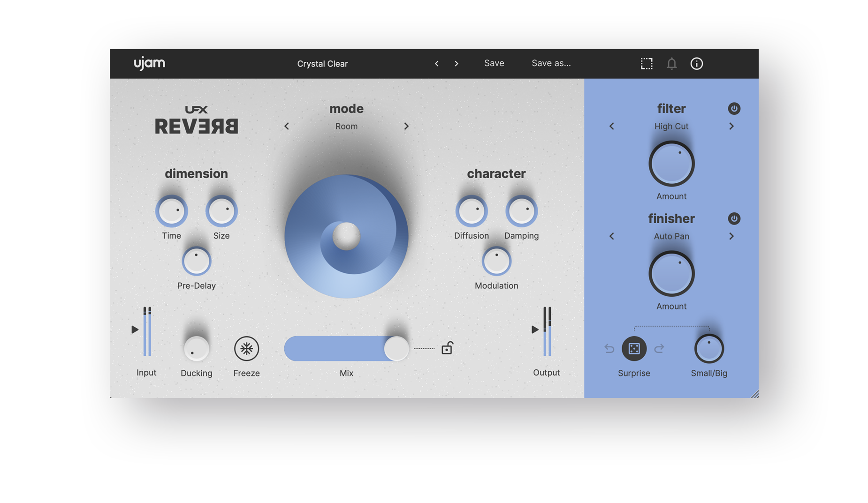
Task: Select previous finisher arrow
Action: [x=612, y=236]
